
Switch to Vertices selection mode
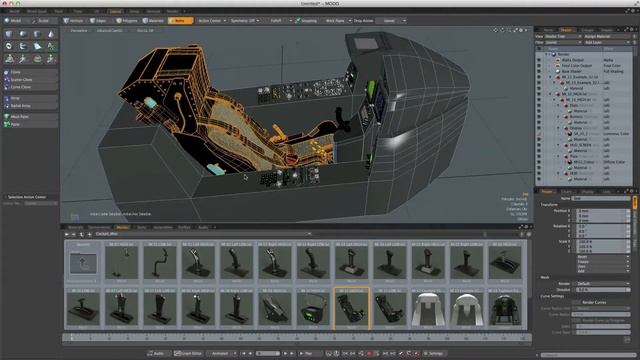coord(74,20)
